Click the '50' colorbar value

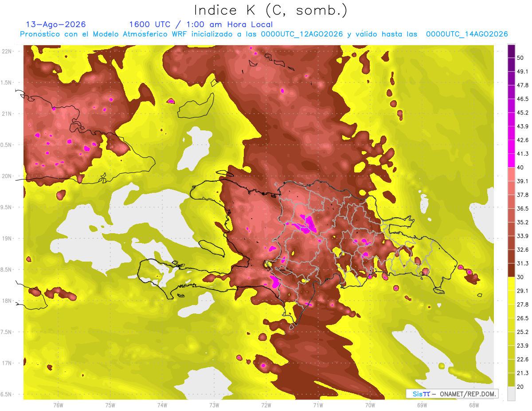[521, 58]
